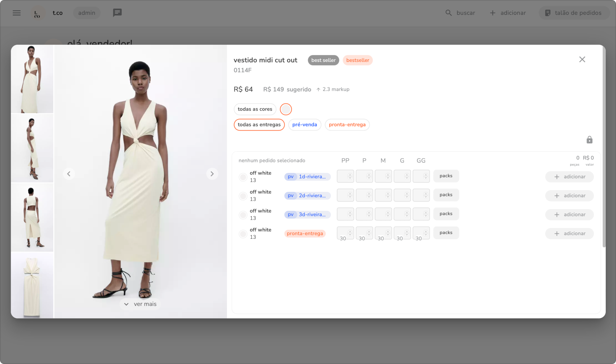Go to previous product image arrow

coord(69,174)
